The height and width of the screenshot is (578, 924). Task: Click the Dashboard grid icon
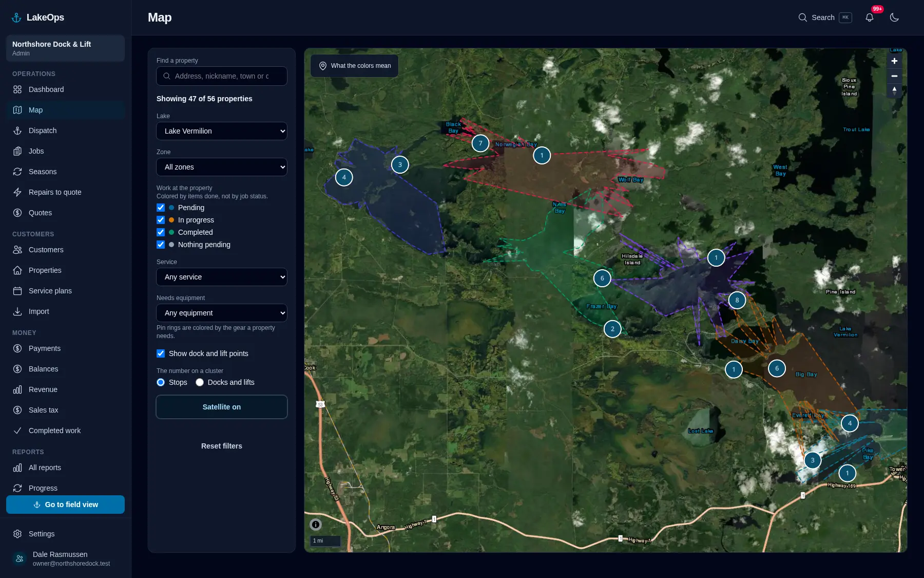(17, 89)
